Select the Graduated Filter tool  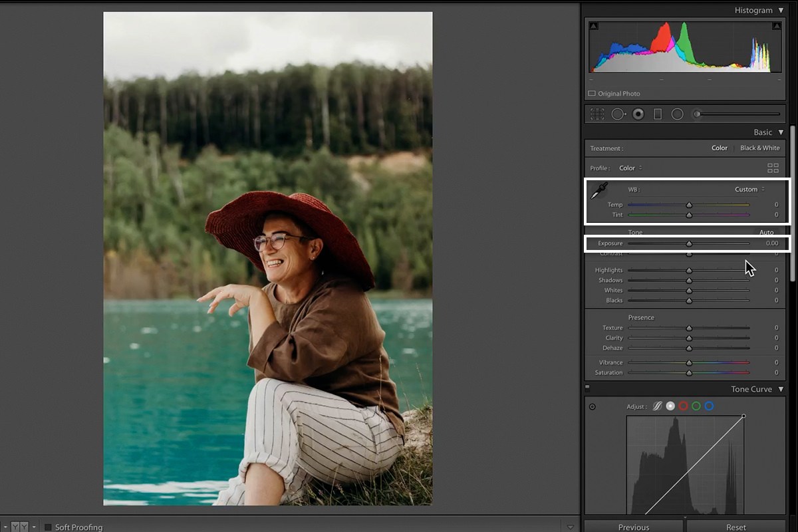[658, 114]
